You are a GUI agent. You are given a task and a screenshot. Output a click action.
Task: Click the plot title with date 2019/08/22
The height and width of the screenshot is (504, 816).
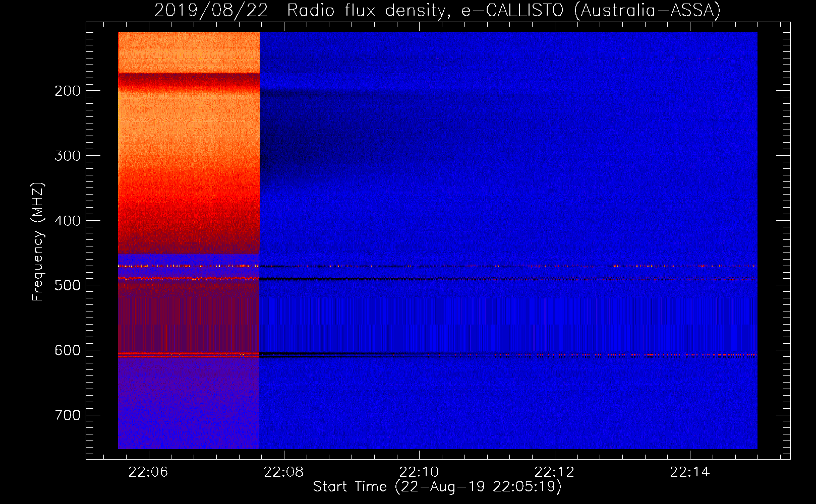click(437, 10)
